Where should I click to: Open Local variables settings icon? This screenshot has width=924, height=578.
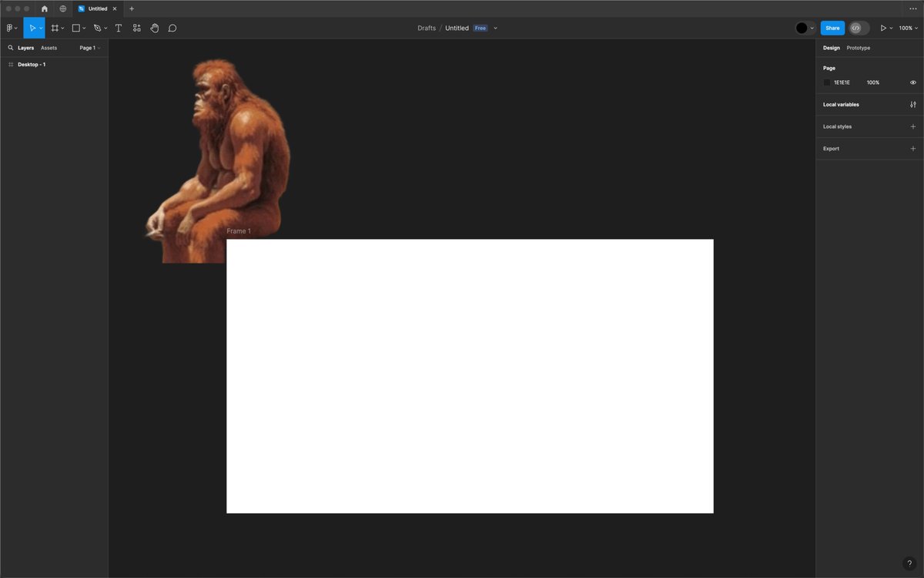pos(913,104)
